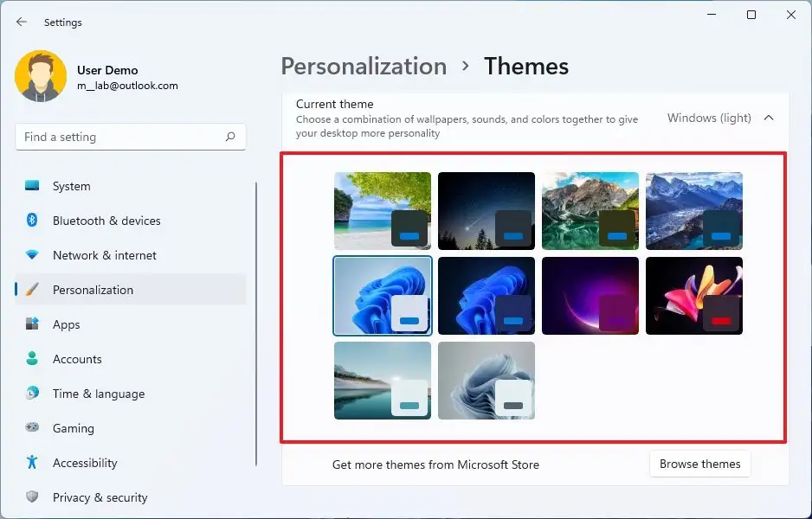
Task: Click the Network & internet wifi icon
Action: [32, 255]
